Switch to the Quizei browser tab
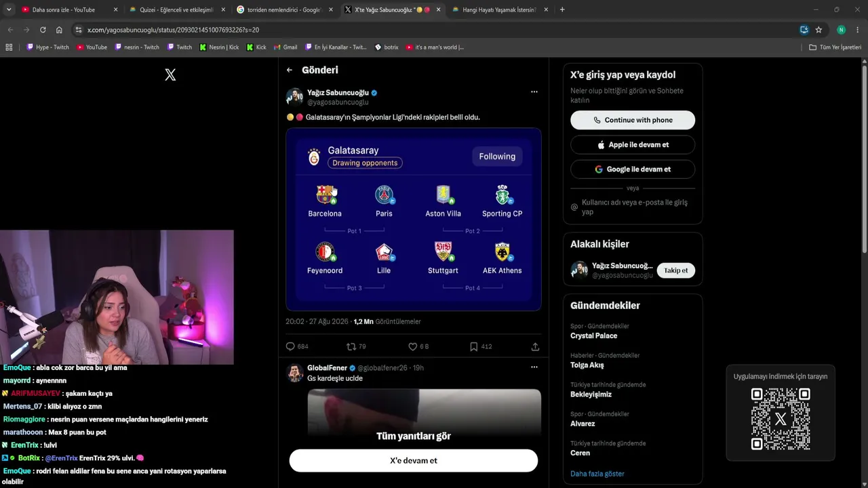This screenshot has width=868, height=488. pyautogui.click(x=176, y=9)
